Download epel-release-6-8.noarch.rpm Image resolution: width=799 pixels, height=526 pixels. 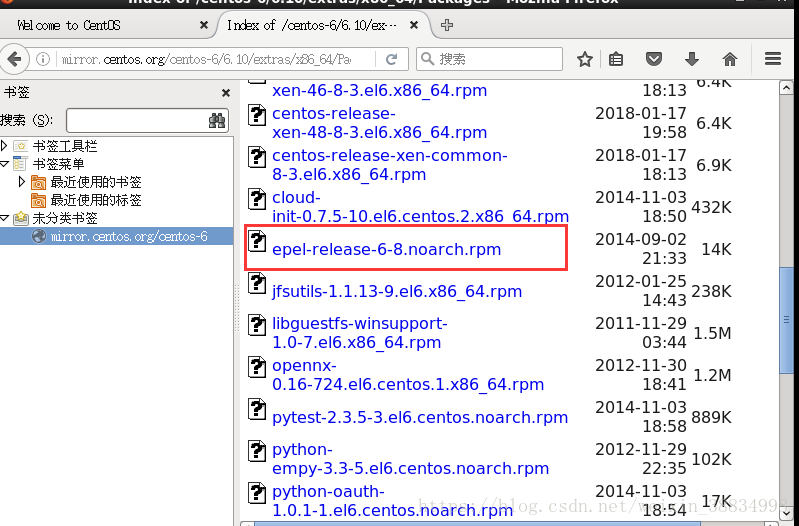click(386, 249)
